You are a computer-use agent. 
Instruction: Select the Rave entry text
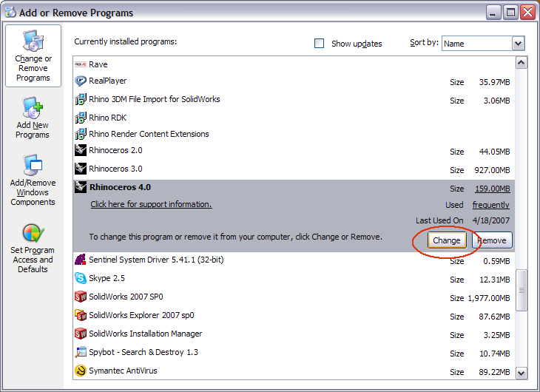[98, 64]
